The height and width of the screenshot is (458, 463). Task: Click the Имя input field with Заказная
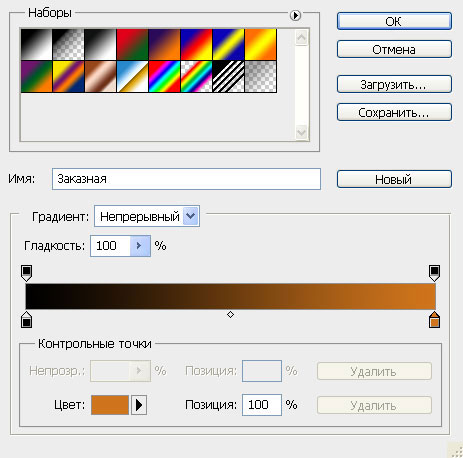tap(186, 179)
